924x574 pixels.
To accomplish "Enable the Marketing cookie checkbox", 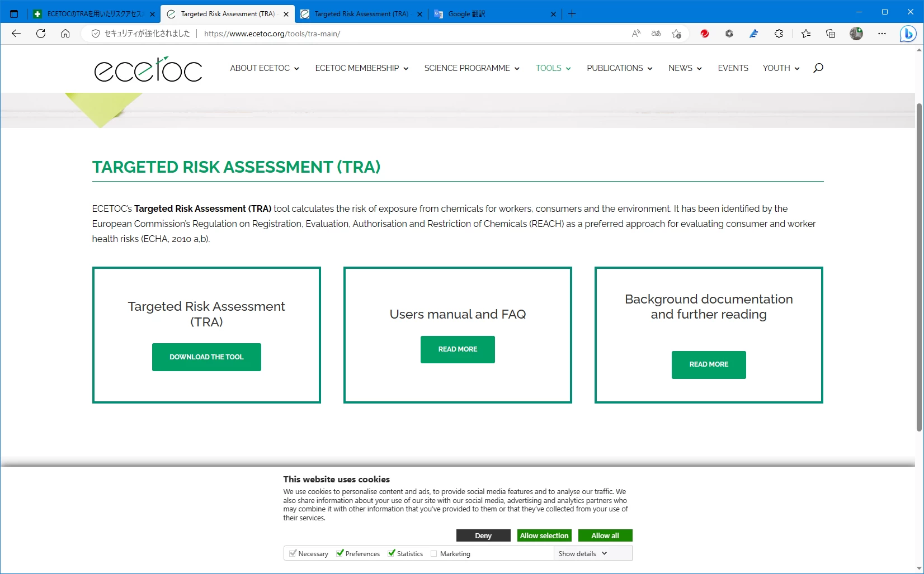I will coord(434,554).
